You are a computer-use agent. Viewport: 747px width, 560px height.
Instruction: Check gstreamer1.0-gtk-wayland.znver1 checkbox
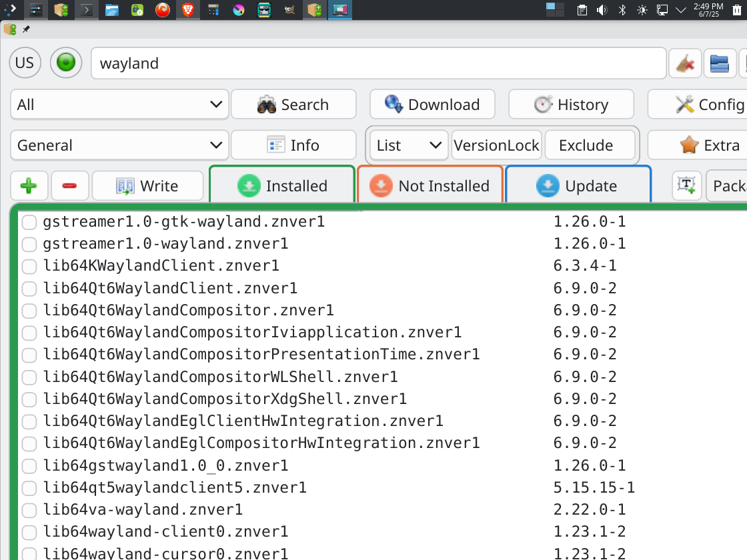click(29, 222)
